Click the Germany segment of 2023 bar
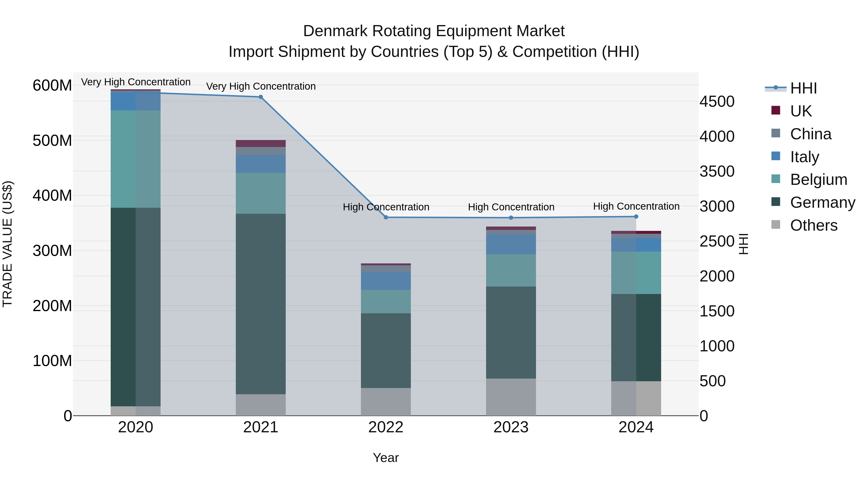This screenshot has height=488, width=868. (x=511, y=332)
